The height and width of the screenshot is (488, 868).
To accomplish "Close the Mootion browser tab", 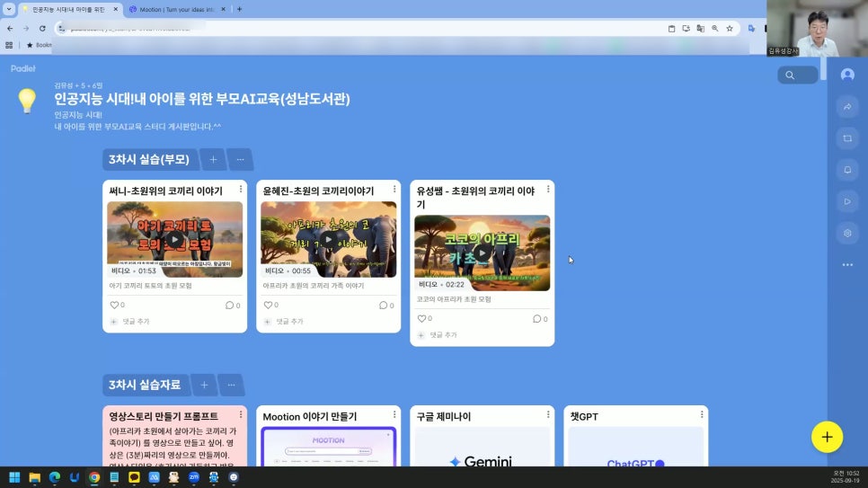I will (x=223, y=9).
